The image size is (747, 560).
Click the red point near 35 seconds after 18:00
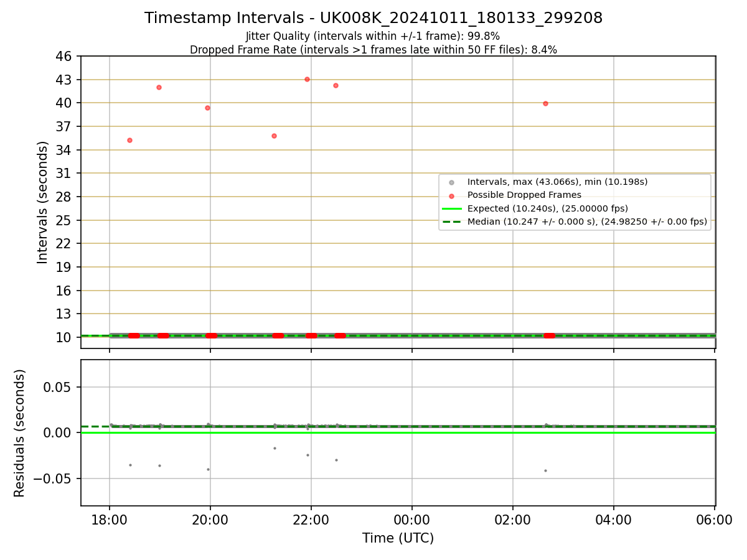tap(129, 140)
